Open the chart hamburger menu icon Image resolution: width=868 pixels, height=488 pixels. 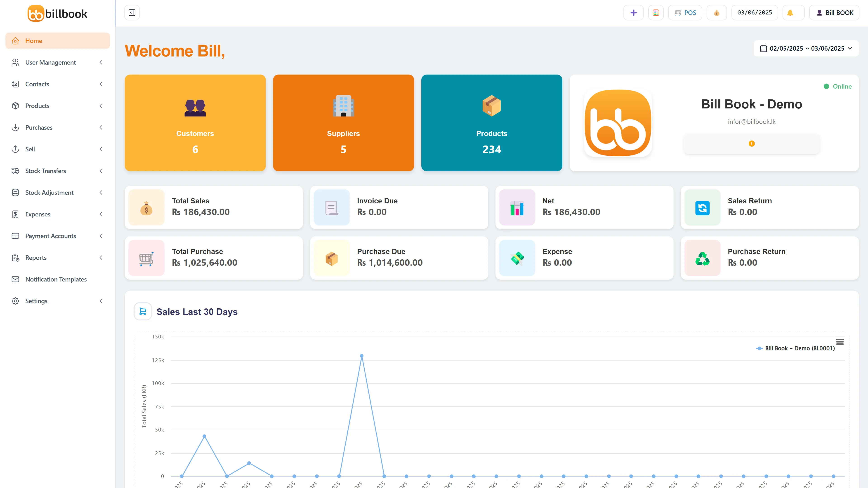[x=840, y=342]
